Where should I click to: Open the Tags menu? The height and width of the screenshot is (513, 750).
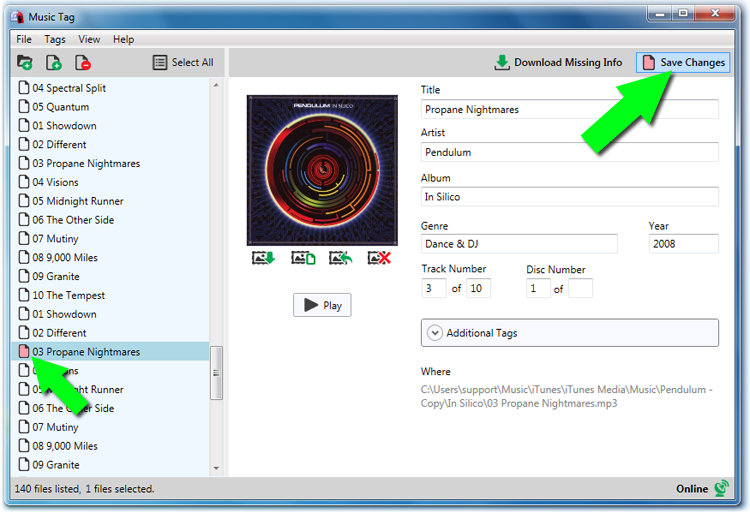click(55, 39)
